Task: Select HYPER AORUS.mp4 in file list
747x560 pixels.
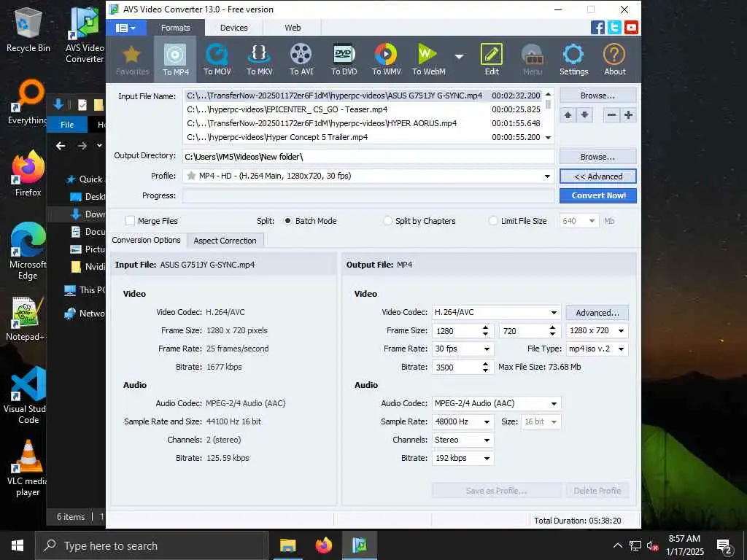Action: click(x=363, y=123)
